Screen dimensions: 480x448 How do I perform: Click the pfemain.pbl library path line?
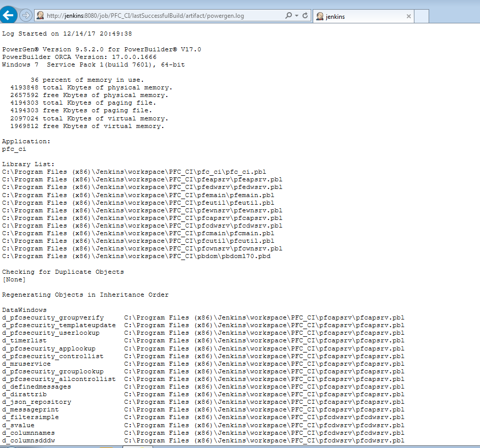138,195
